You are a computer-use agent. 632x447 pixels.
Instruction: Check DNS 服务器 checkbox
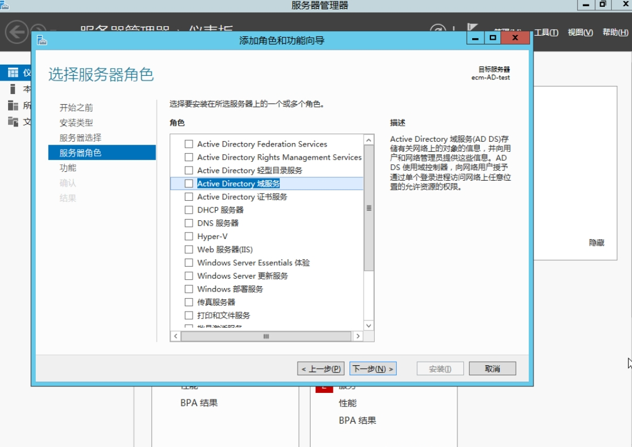[188, 223]
